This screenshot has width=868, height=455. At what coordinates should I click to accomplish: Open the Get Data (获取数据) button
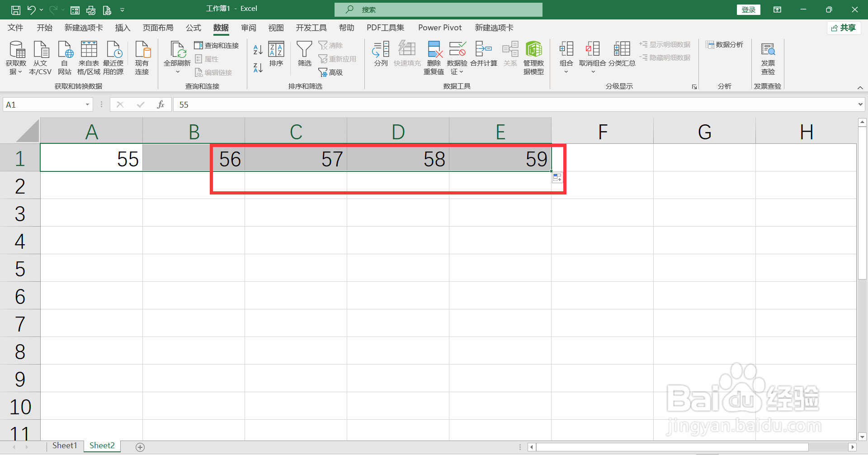pos(16,57)
